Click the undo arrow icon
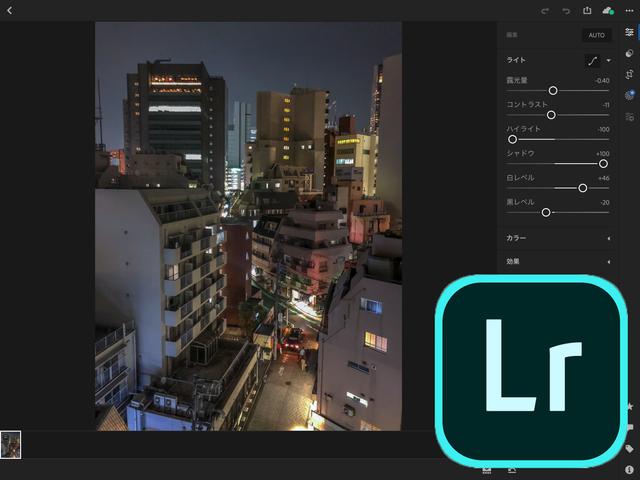 point(566,11)
